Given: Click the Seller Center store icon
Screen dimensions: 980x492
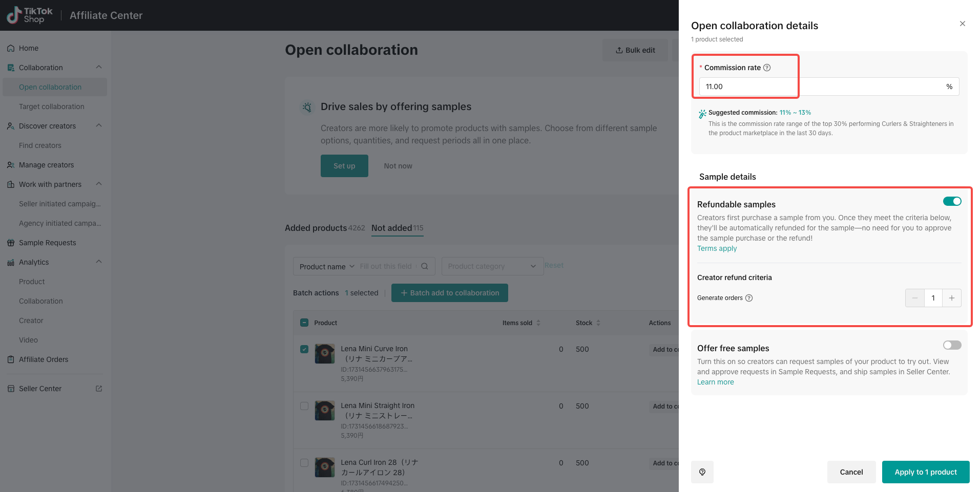Looking at the screenshot, I should tap(11, 389).
